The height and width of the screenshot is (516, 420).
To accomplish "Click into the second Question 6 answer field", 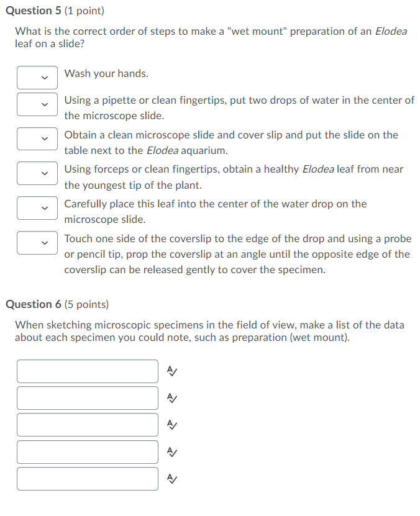I will [x=87, y=398].
